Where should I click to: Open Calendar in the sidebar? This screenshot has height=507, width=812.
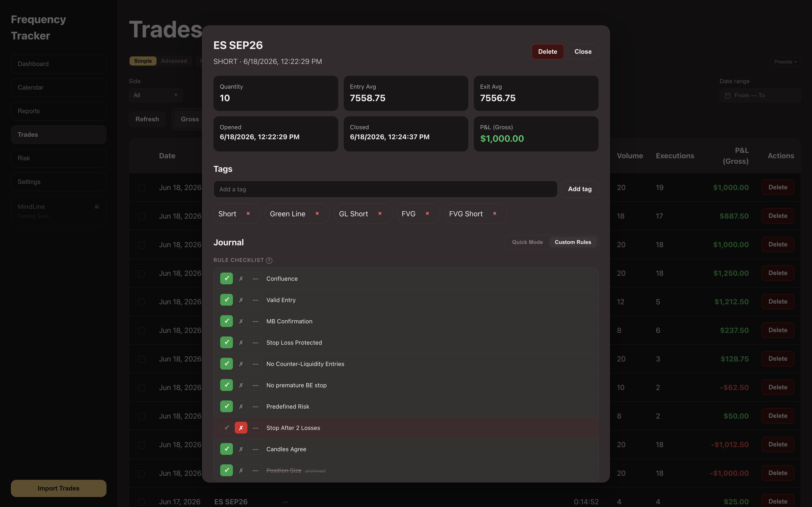coord(59,88)
